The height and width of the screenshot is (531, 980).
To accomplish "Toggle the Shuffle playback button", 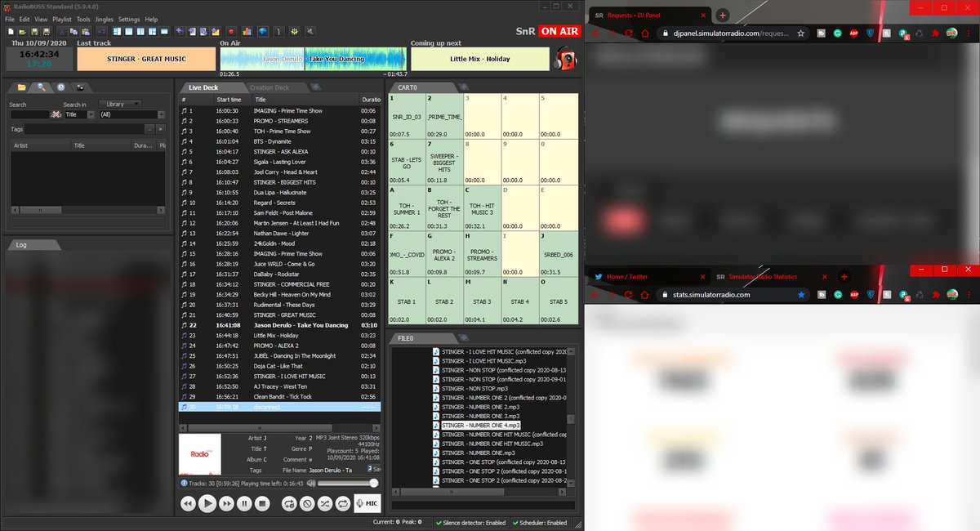I will pyautogui.click(x=325, y=504).
